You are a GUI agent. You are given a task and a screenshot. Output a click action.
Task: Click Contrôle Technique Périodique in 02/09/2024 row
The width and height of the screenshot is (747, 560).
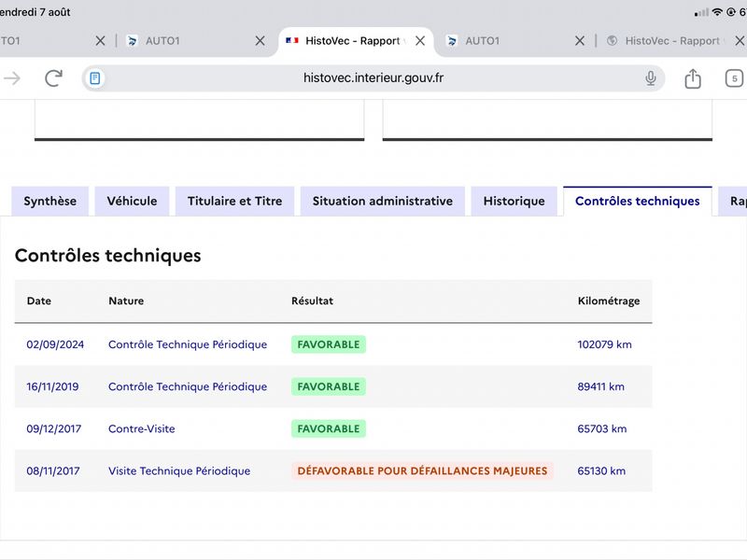(x=188, y=344)
